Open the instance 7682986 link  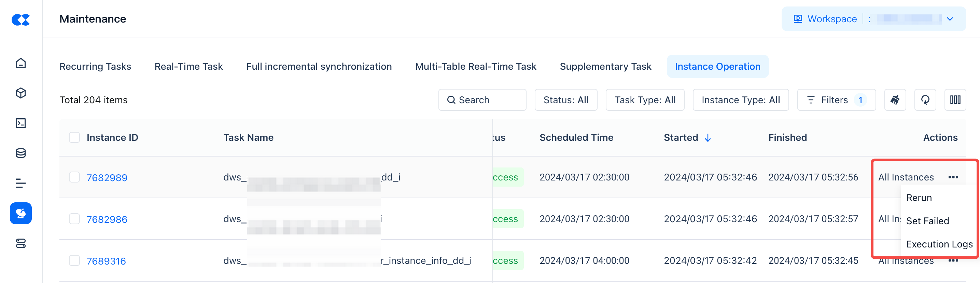coord(107,219)
